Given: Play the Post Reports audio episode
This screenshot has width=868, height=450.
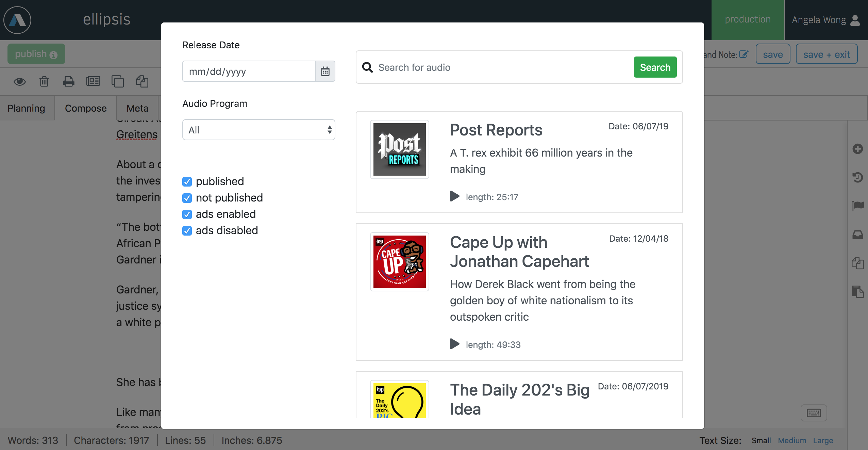Looking at the screenshot, I should tap(454, 196).
